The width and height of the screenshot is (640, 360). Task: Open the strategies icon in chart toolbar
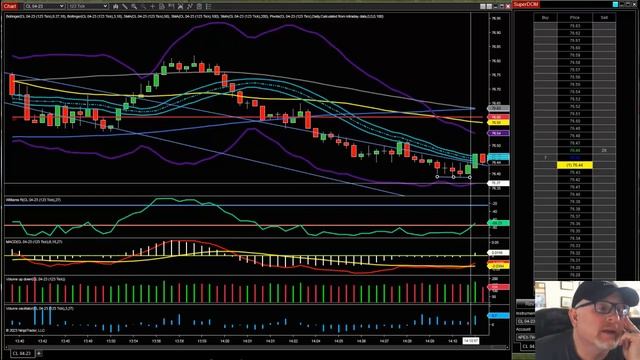point(190,7)
